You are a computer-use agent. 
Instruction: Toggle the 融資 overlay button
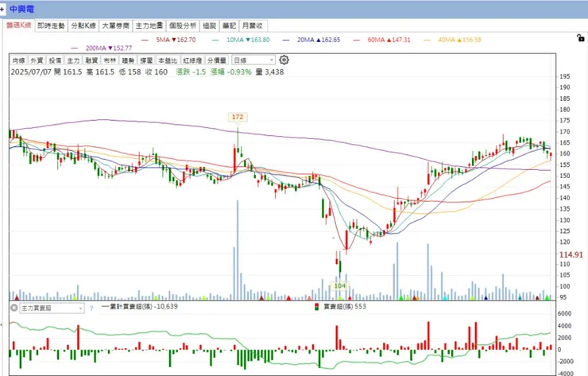click(x=91, y=60)
